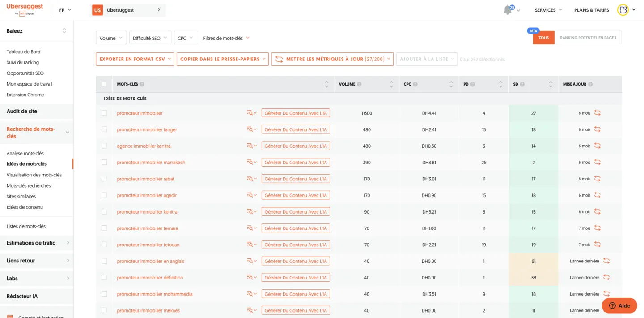Check the agence immobilier kenitra checkbox
Viewport: 644px width, 318px height.
pos(104,146)
